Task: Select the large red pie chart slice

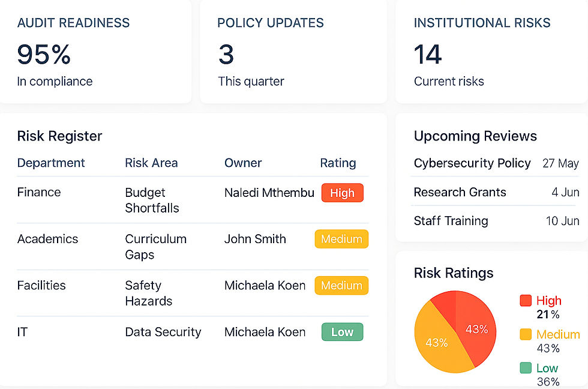Action: (x=476, y=330)
